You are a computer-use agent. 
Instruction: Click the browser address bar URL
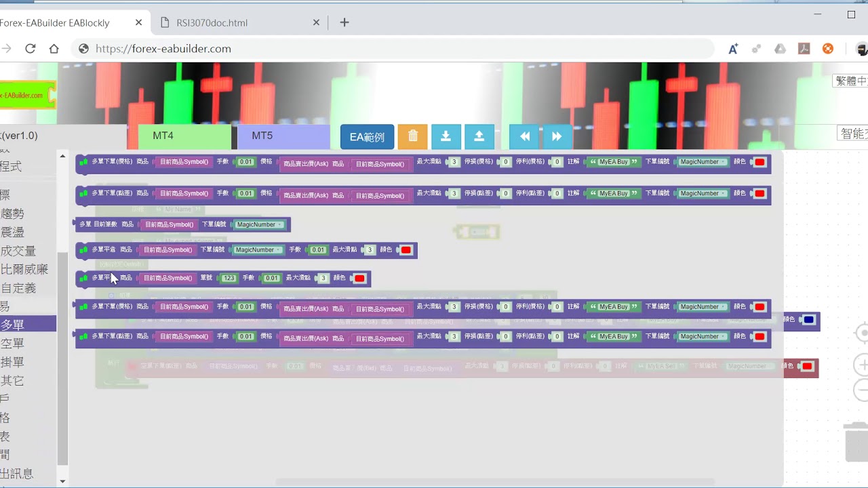coord(163,49)
